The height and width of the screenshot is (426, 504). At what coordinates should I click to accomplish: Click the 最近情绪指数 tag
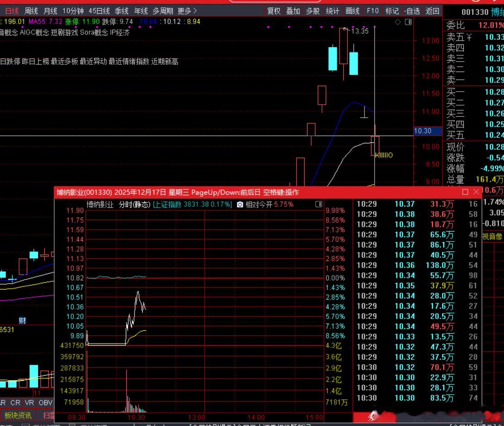tap(129, 62)
